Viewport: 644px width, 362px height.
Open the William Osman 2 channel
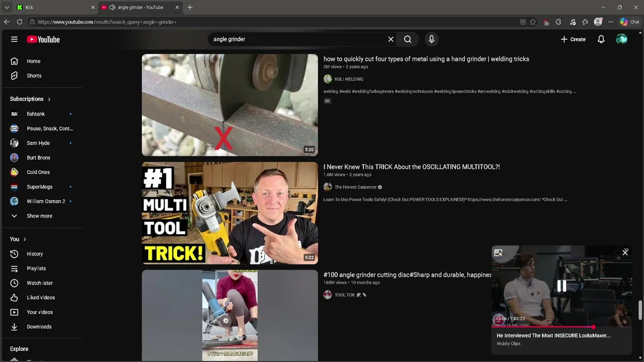coord(42,202)
